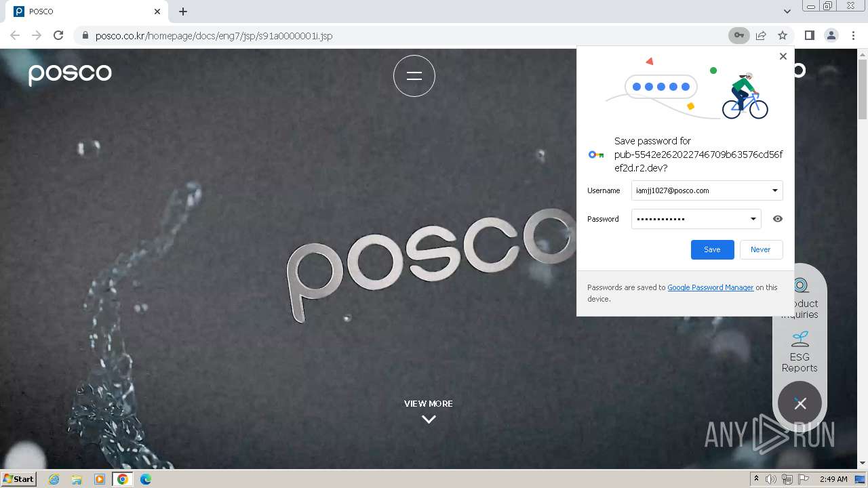Open ESG Reports quick link

tap(800, 352)
